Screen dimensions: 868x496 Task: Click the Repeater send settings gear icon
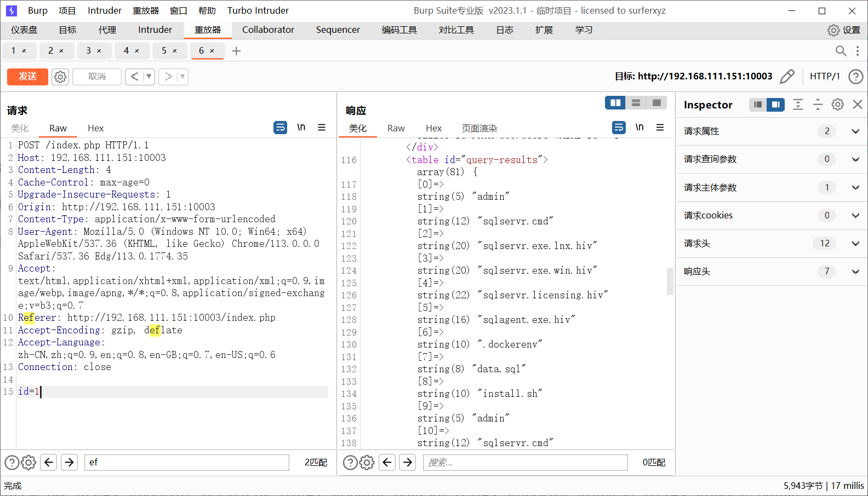point(60,77)
